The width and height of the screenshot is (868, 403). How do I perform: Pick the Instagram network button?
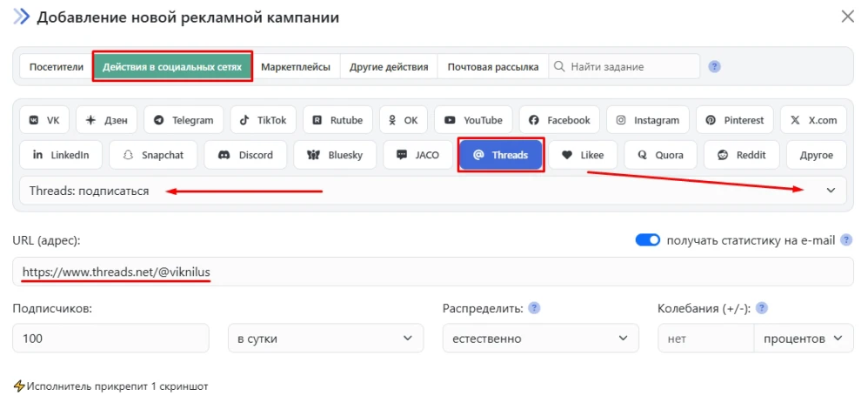647,120
